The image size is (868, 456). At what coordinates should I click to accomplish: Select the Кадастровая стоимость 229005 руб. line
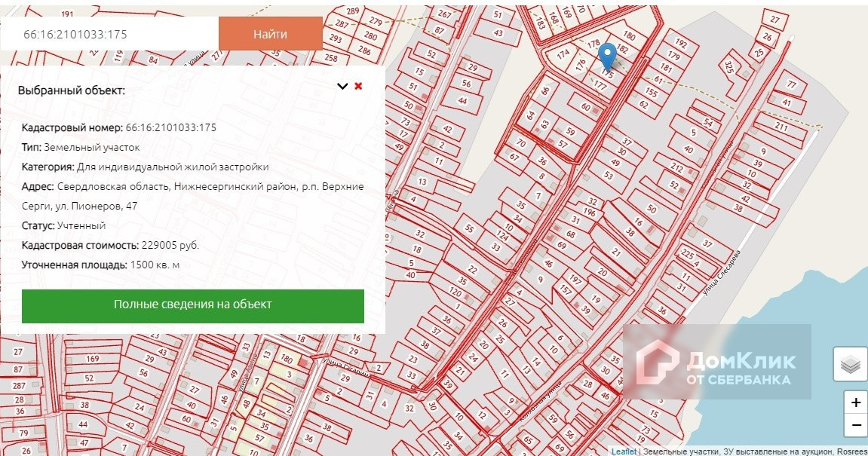click(x=110, y=245)
